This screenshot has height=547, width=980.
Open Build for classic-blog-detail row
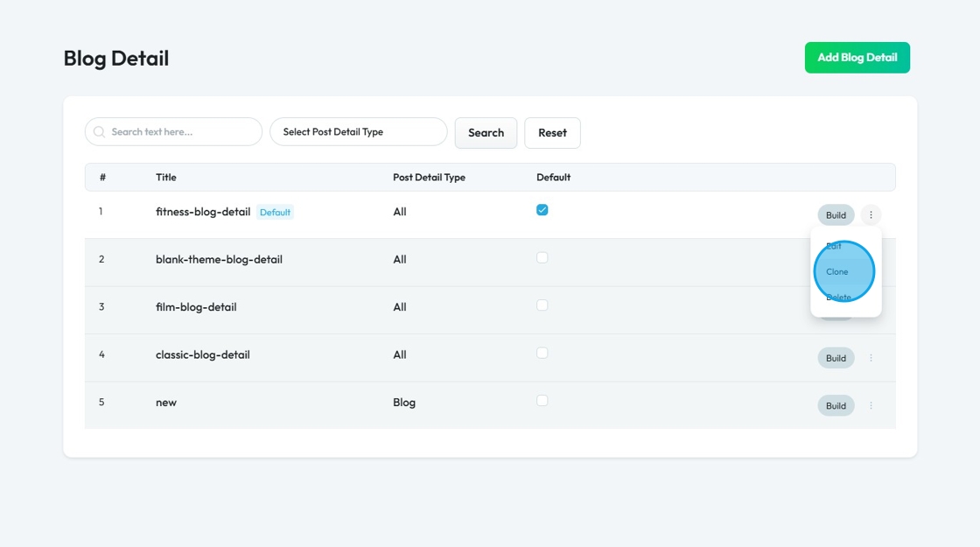[836, 358]
